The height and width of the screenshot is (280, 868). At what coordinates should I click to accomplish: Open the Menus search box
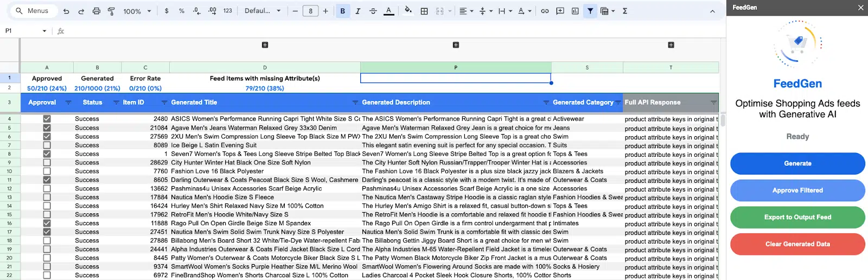tap(34, 11)
